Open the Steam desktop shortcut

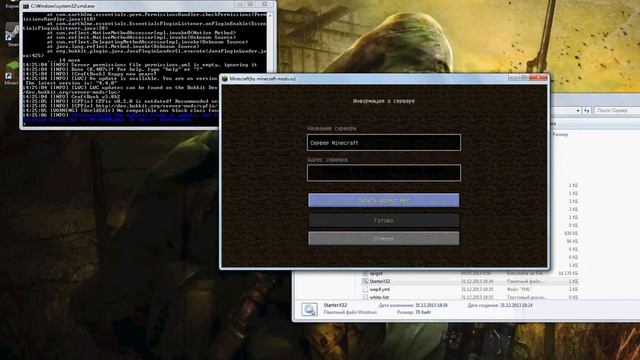click(x=11, y=35)
